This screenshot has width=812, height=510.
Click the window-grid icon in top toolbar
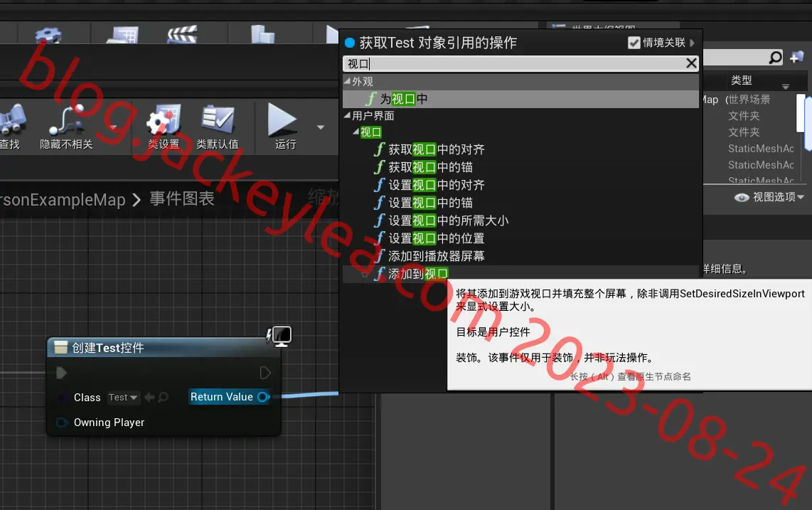[x=123, y=35]
